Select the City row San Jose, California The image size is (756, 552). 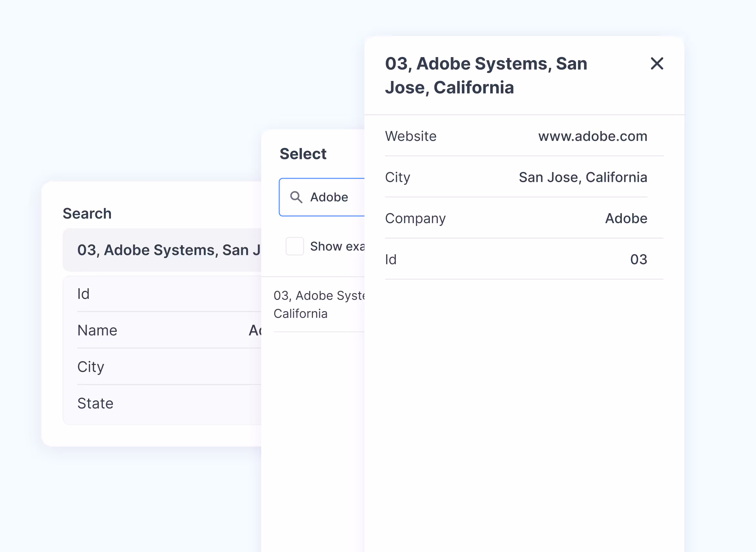398,177
